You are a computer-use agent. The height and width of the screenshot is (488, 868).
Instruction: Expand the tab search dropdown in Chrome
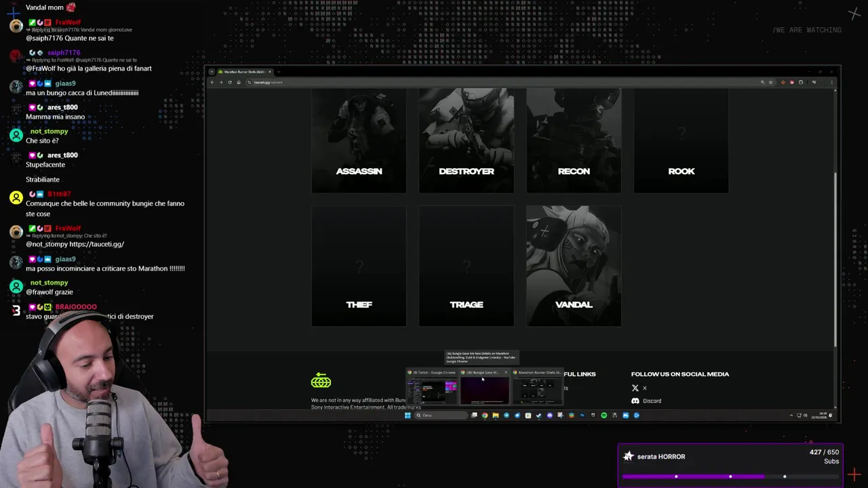coord(212,72)
